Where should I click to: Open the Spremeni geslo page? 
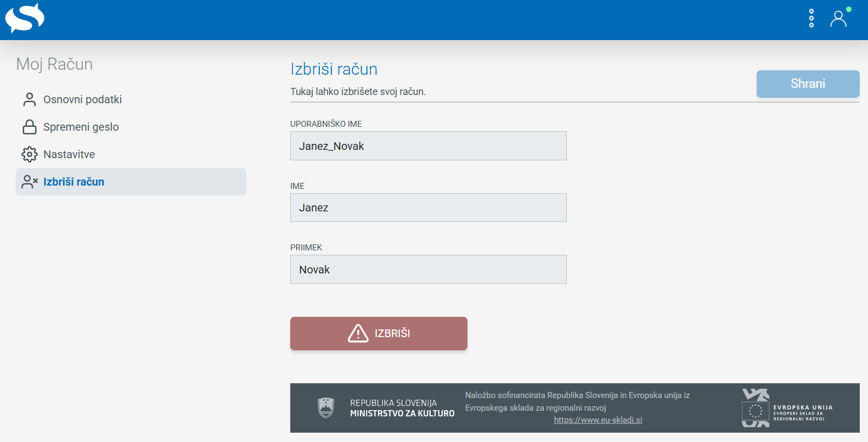coord(81,127)
